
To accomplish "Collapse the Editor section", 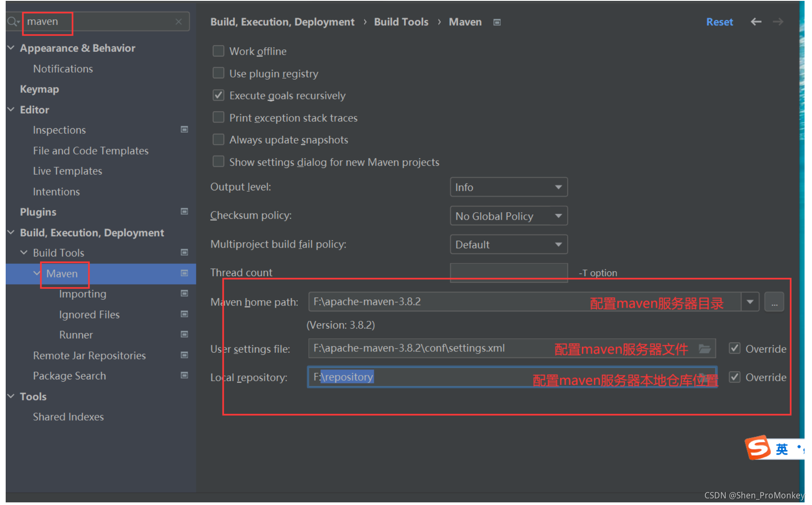I will pos(11,109).
